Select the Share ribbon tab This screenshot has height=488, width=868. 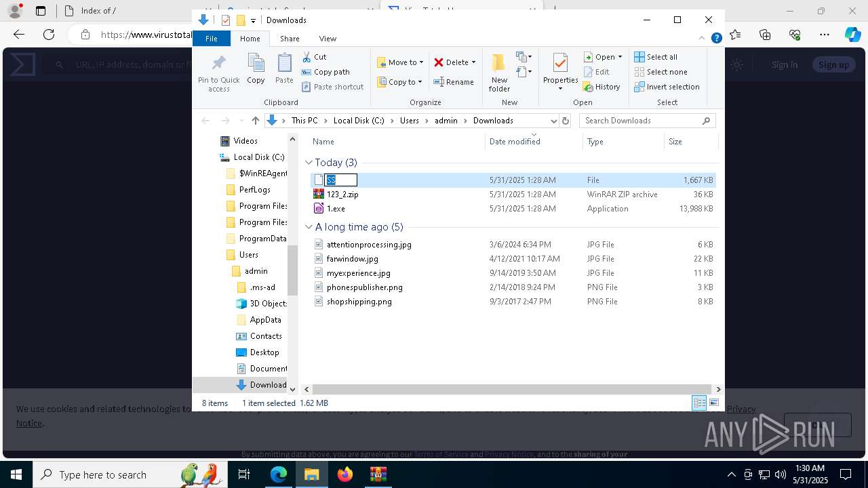click(x=290, y=39)
